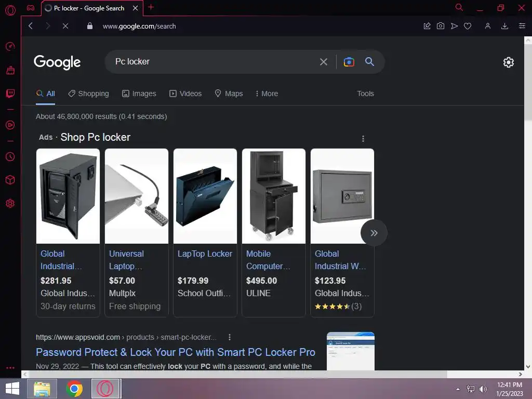Open options menu for appsvoid result
This screenshot has height=399, width=532.
tap(230, 337)
